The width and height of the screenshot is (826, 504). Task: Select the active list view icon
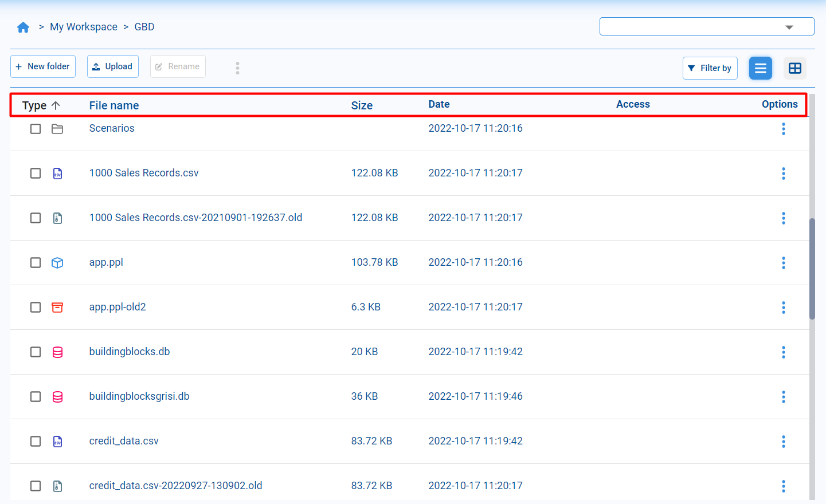(x=761, y=68)
